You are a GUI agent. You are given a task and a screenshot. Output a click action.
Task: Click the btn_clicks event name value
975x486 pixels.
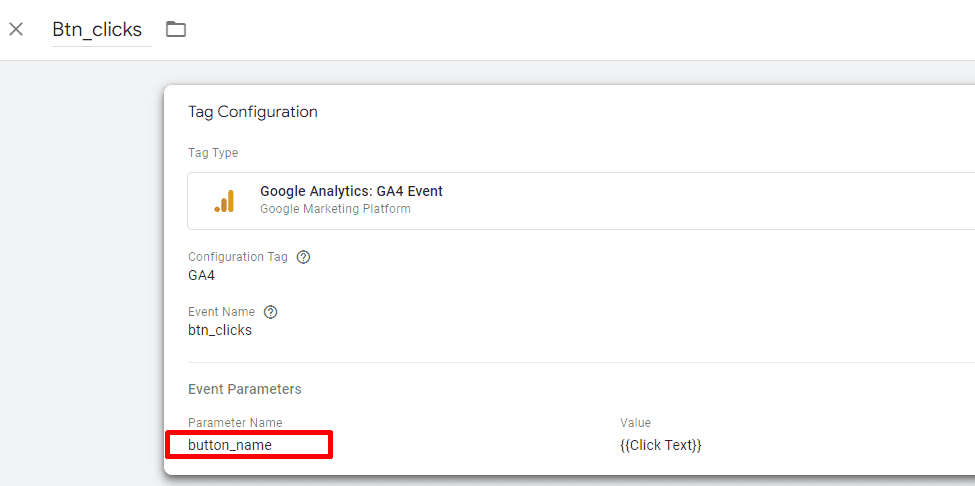coord(219,331)
